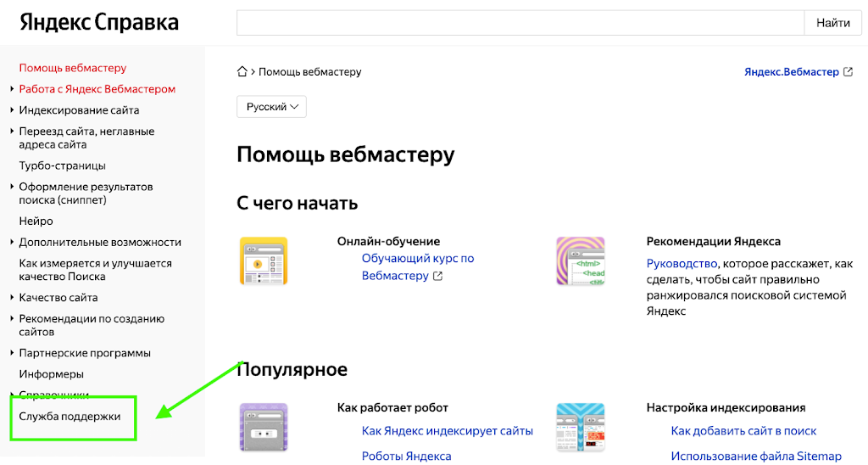868x465 pixels.
Task: Open Партнерские программы sidebar item
Action: (85, 353)
